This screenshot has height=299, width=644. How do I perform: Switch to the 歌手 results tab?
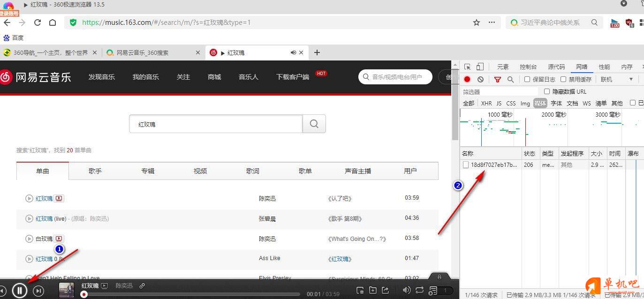(95, 171)
